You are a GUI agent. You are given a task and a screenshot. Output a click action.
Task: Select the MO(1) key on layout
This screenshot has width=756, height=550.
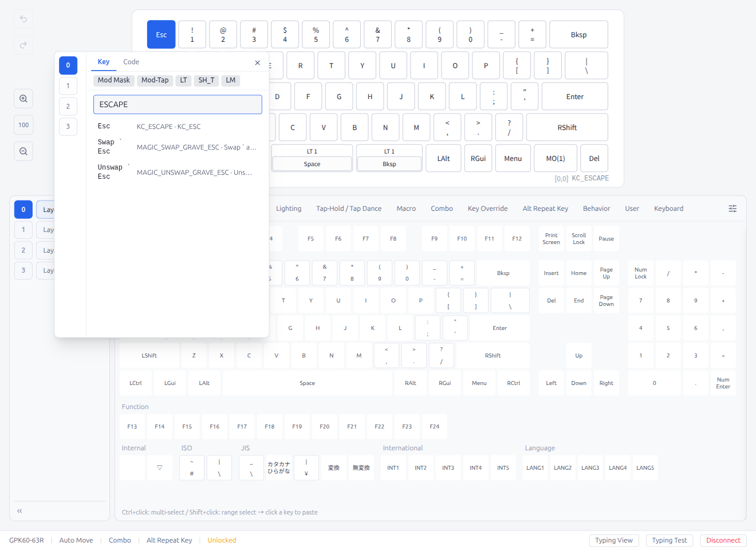pos(556,159)
